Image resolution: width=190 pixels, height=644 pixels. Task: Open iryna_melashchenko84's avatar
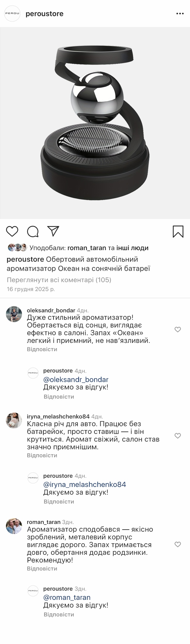(x=14, y=420)
